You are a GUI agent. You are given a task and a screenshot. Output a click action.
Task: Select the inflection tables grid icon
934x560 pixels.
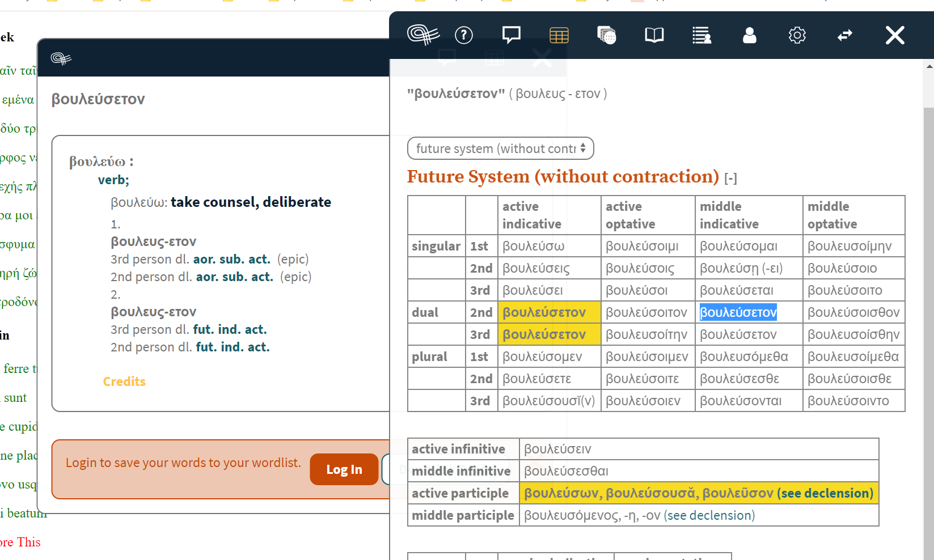[559, 35]
